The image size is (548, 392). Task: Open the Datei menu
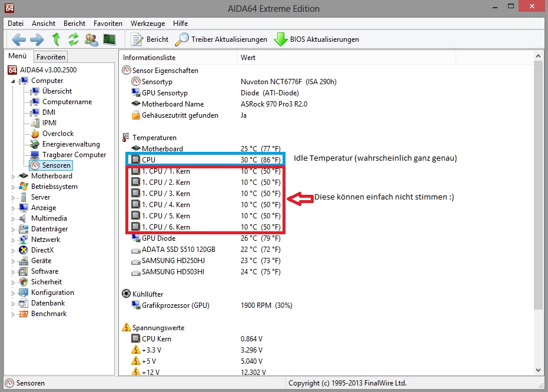pyautogui.click(x=16, y=24)
